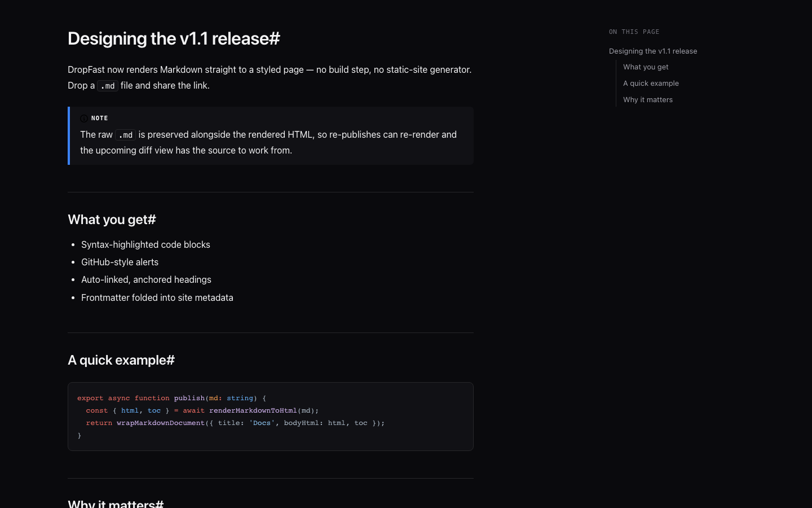Click the "DropFast now renders Markdown" intro sentence
This screenshot has height=508, width=812.
coord(270,69)
